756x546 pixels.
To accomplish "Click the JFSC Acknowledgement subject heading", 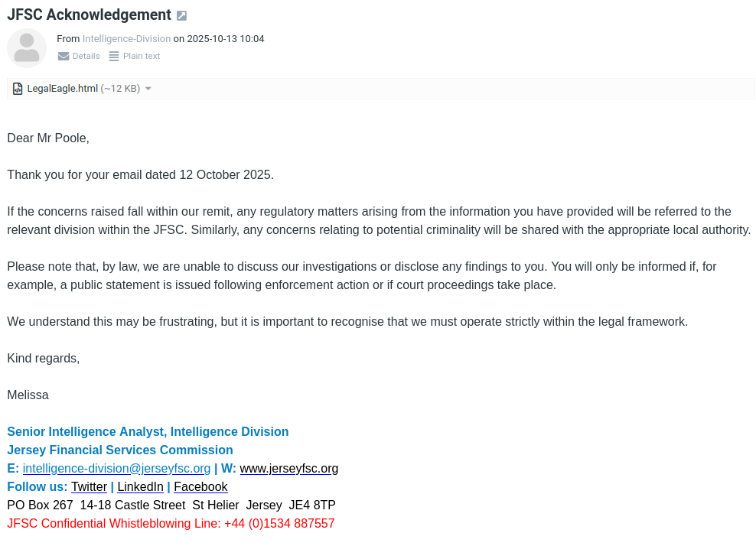I will click(x=89, y=15).
